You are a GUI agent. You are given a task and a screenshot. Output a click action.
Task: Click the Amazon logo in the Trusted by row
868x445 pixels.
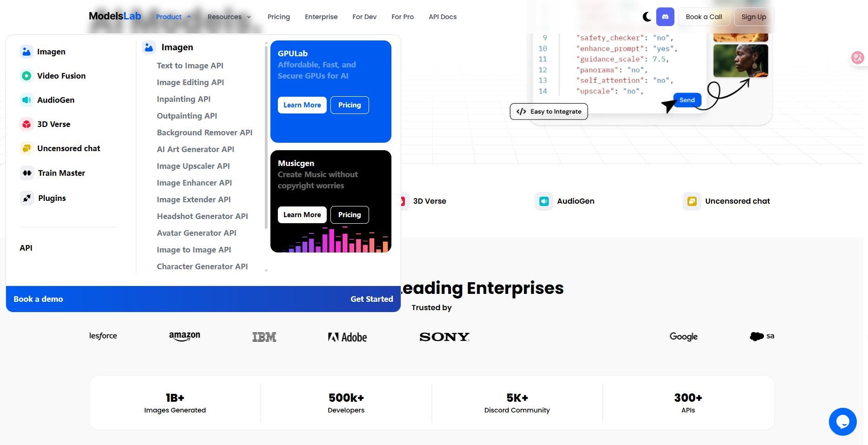184,336
